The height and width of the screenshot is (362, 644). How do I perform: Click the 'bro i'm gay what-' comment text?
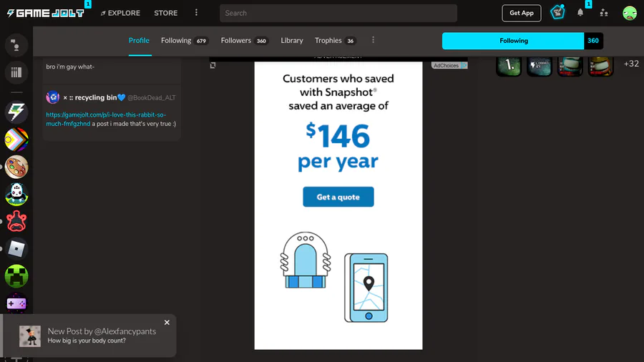(70, 67)
